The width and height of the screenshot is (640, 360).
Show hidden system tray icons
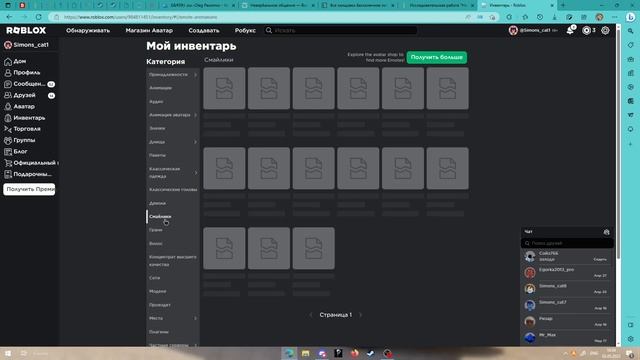[x=565, y=353]
